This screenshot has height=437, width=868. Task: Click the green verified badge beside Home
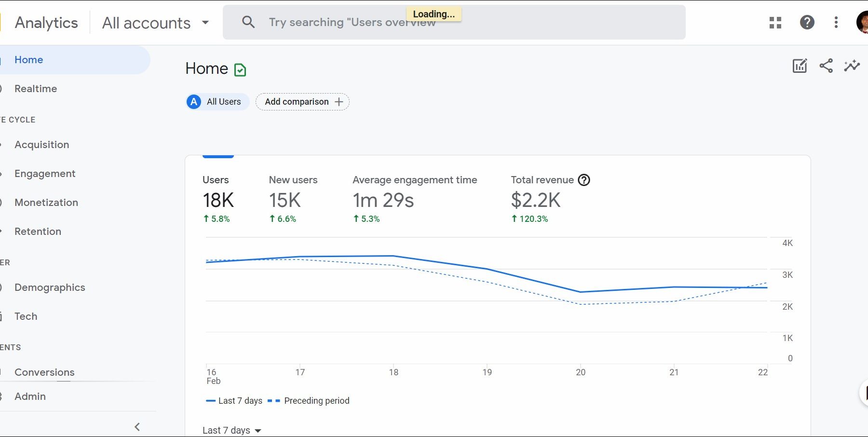[240, 70]
